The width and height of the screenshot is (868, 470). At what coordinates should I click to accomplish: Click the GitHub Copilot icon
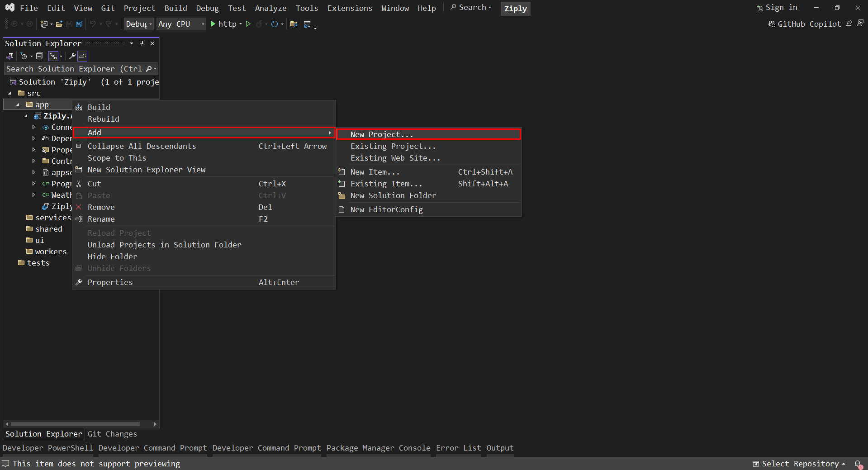pos(772,24)
